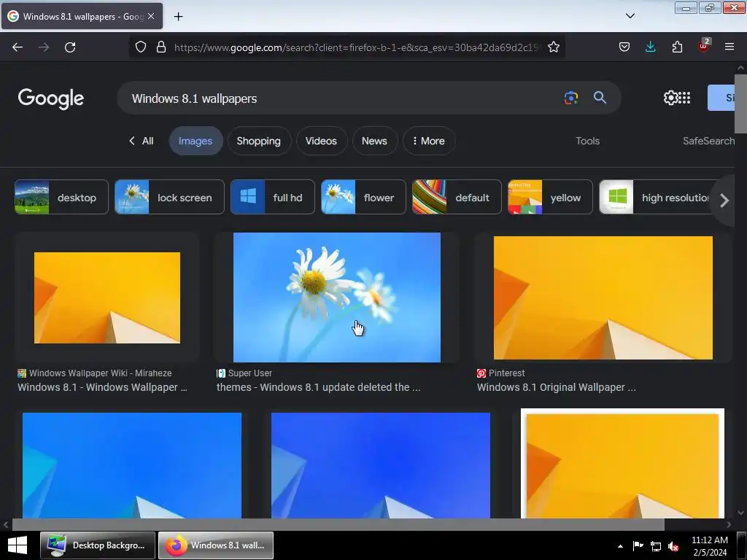The width and height of the screenshot is (747, 560).
Task: Open the network tray icon
Action: click(x=656, y=546)
